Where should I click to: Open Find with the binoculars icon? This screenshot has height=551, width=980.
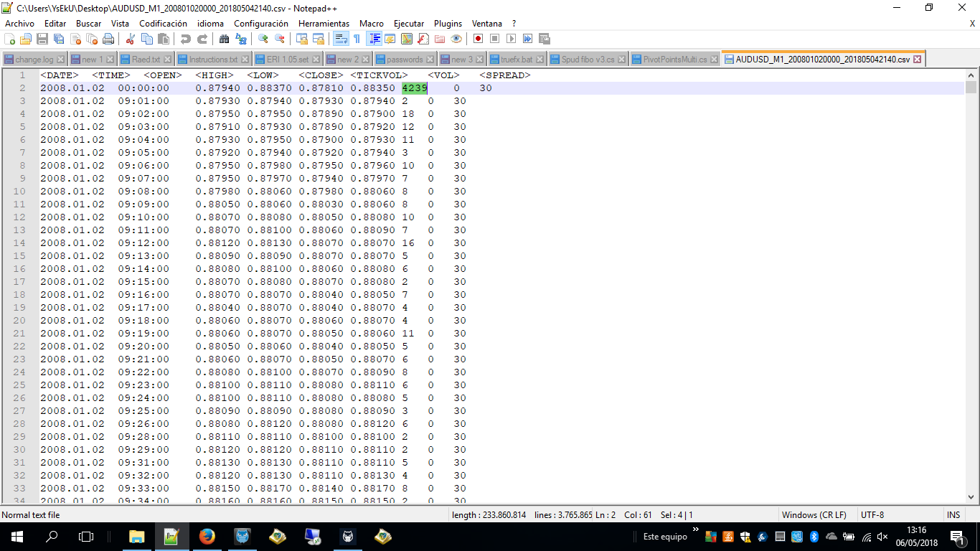[x=224, y=39]
